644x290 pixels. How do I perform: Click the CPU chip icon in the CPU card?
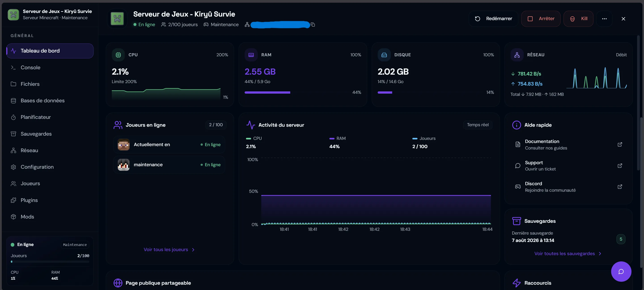118,55
